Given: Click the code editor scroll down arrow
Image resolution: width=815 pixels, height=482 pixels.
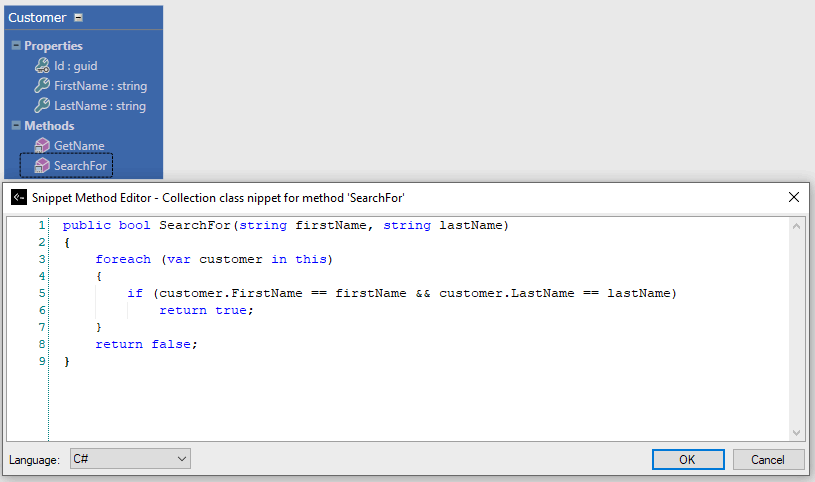Looking at the screenshot, I should pyautogui.click(x=797, y=432).
